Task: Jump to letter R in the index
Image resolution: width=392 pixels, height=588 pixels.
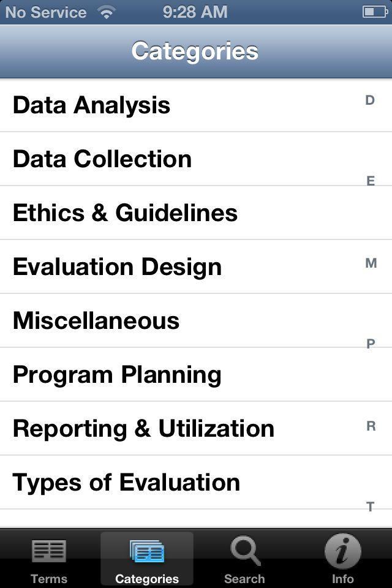Action: (x=370, y=426)
